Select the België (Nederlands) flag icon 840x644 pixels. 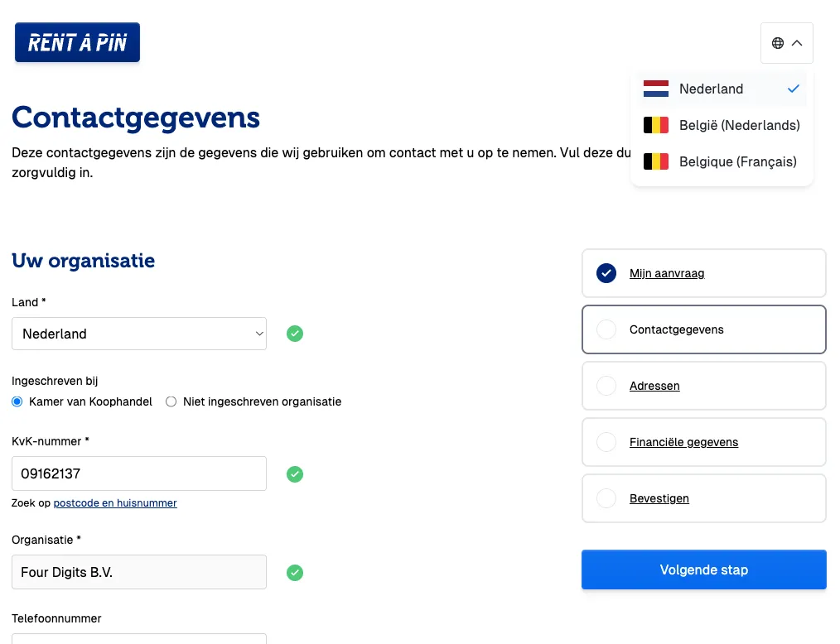[x=655, y=125]
